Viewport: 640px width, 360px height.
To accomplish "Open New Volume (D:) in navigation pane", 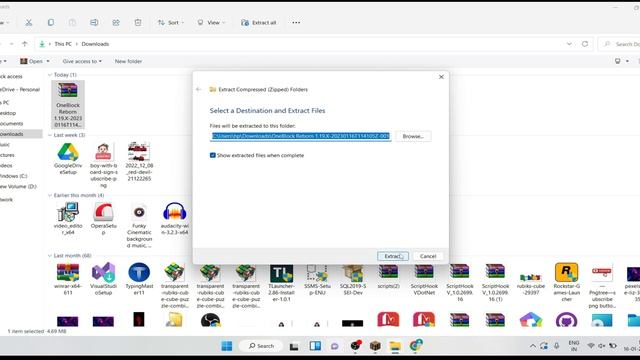I will (18, 187).
